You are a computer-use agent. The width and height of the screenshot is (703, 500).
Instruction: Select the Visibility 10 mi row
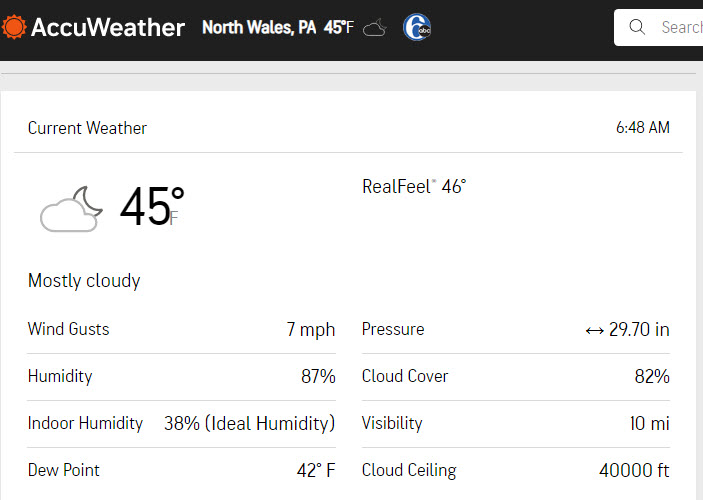click(x=516, y=424)
